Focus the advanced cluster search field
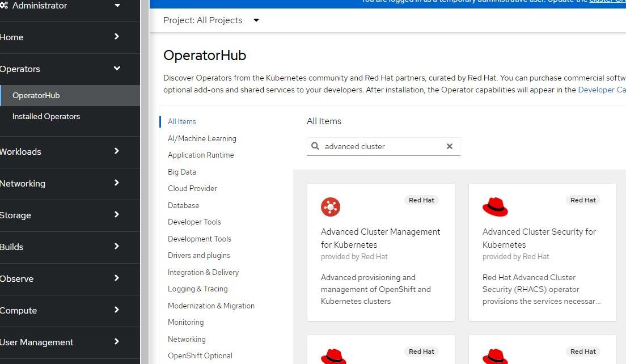 click(383, 146)
